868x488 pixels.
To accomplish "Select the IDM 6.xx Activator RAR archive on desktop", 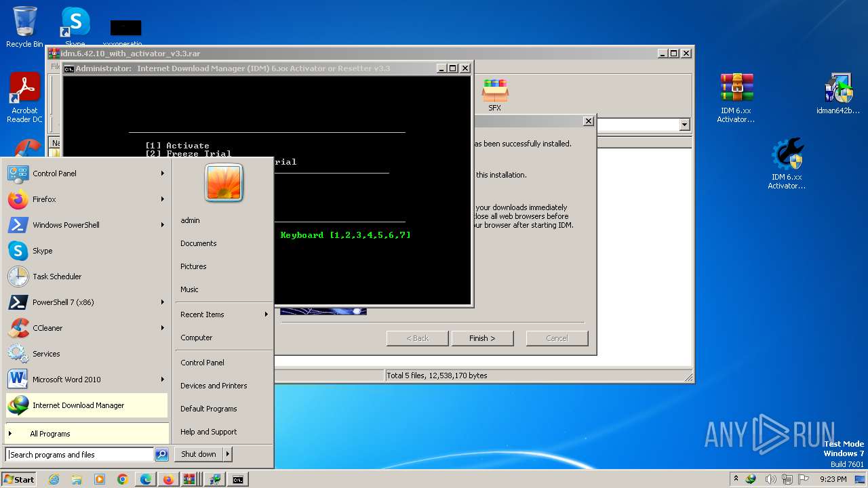I will (736, 98).
